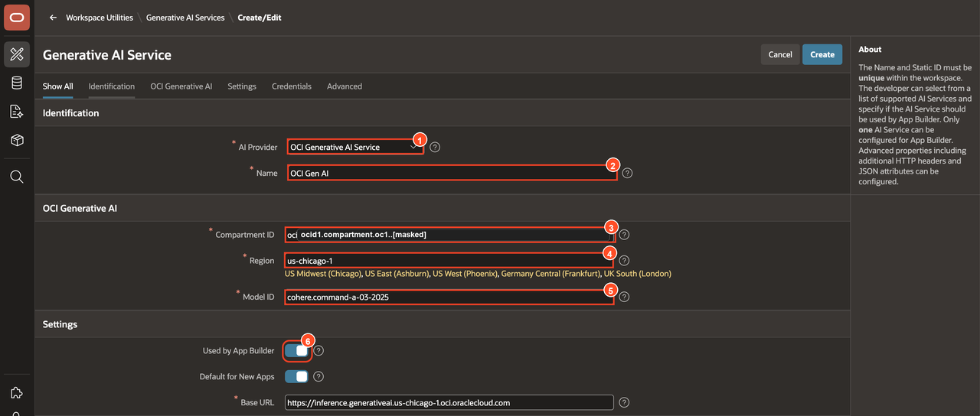Click the OCI Generative AI section heading
980x416 pixels.
[80, 208]
